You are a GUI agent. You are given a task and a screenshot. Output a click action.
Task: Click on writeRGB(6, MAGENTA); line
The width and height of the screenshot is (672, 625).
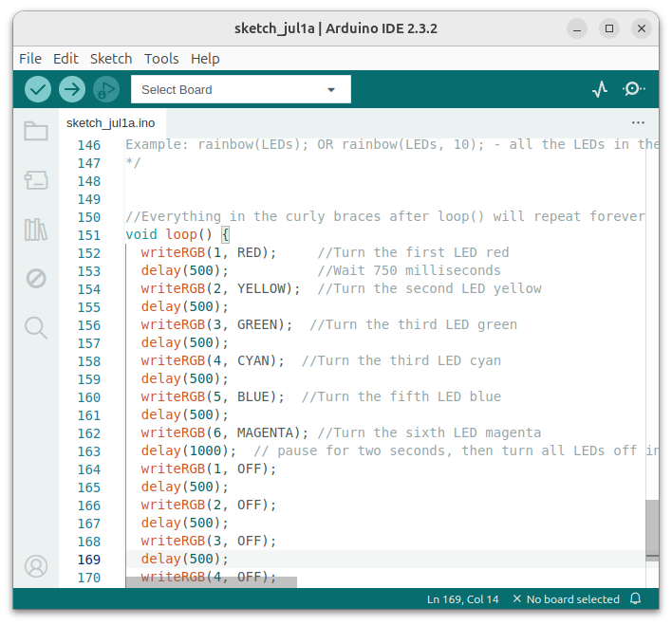[225, 432]
